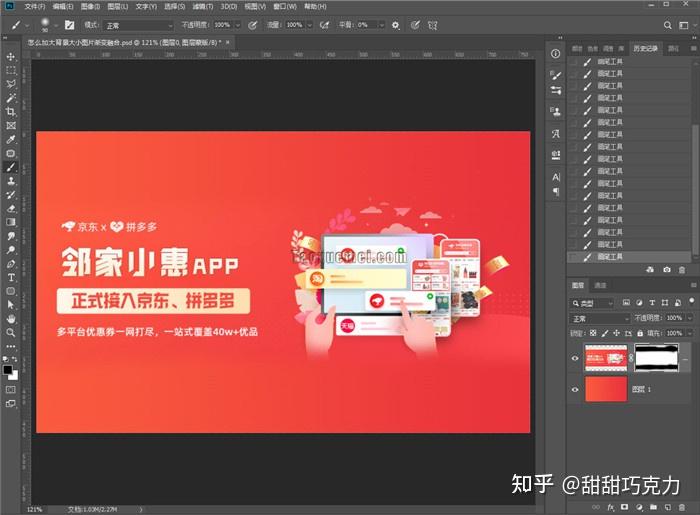Select the Rectangular Marquee tool

tap(11, 71)
